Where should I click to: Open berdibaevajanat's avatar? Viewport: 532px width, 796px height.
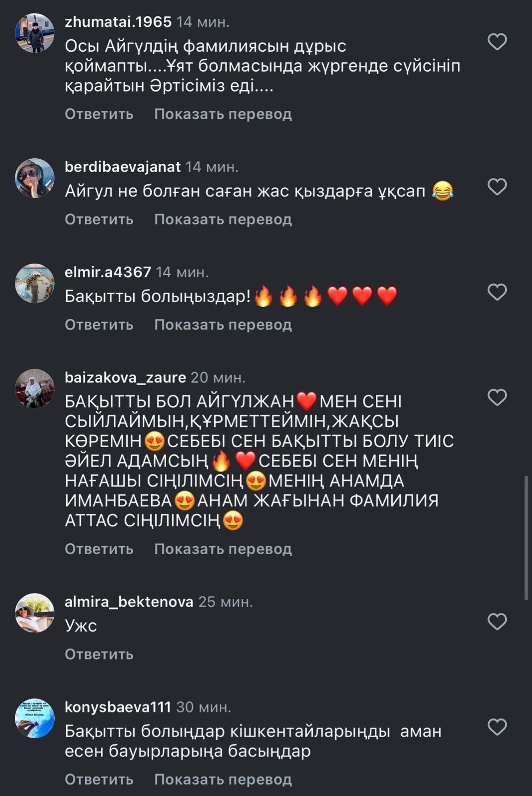click(35, 178)
